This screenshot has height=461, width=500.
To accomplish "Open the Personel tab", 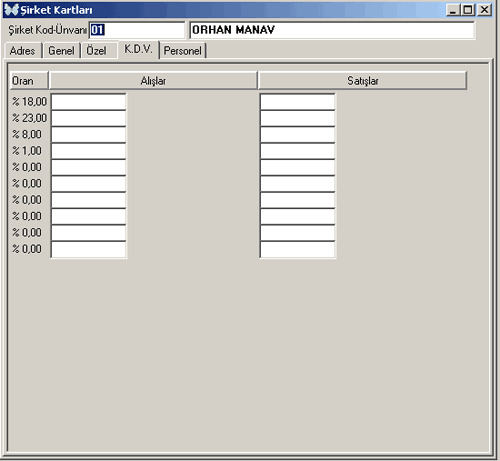I will (x=183, y=51).
